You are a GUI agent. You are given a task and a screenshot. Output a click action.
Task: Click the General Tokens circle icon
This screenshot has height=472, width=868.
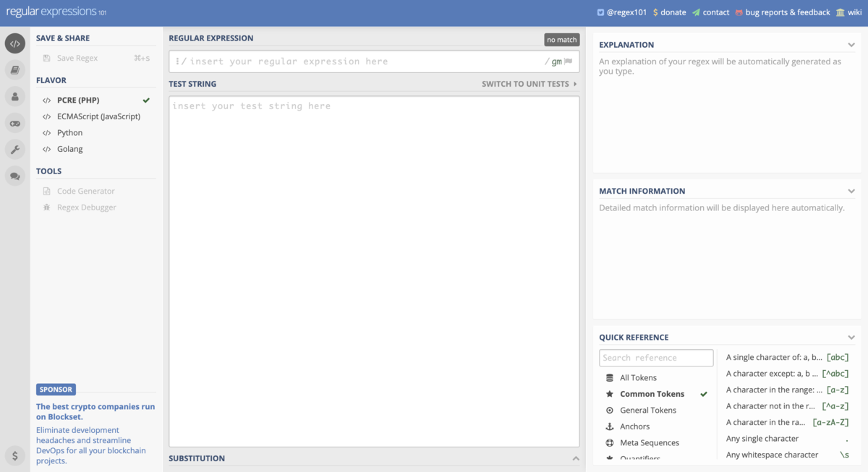(610, 410)
